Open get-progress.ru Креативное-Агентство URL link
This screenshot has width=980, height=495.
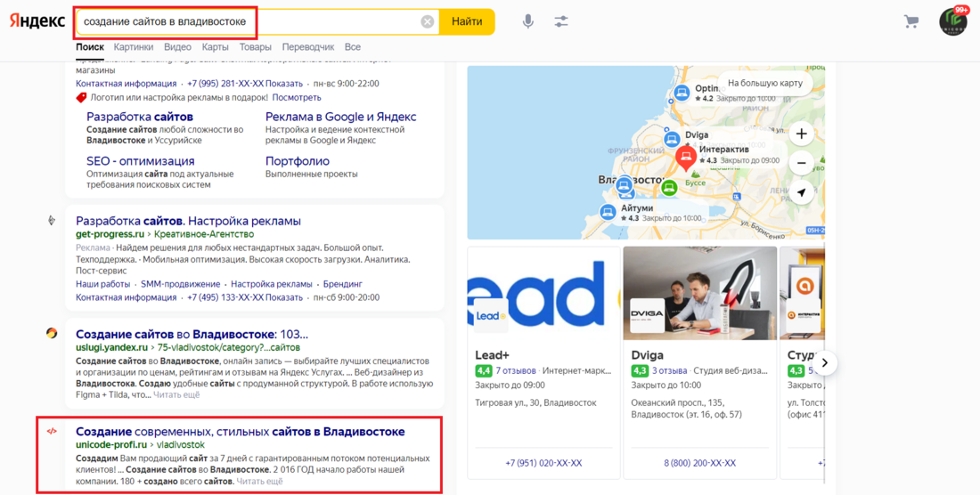pos(165,234)
